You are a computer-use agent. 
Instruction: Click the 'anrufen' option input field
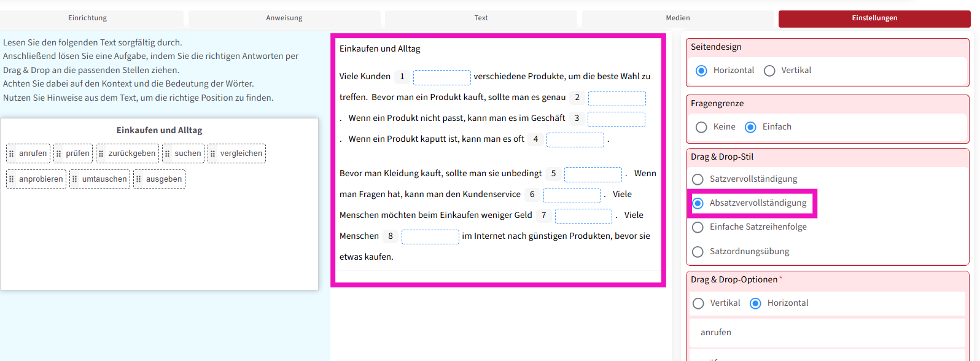pos(826,333)
